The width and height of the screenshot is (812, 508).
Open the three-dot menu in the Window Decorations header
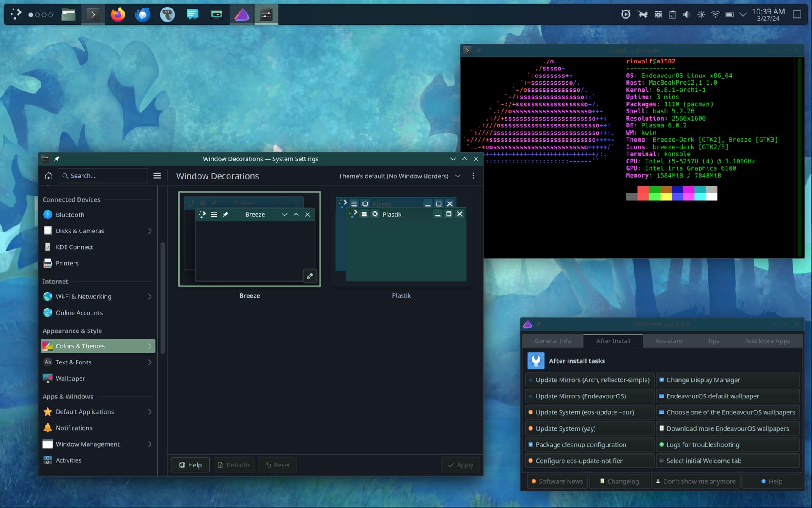pyautogui.click(x=473, y=176)
